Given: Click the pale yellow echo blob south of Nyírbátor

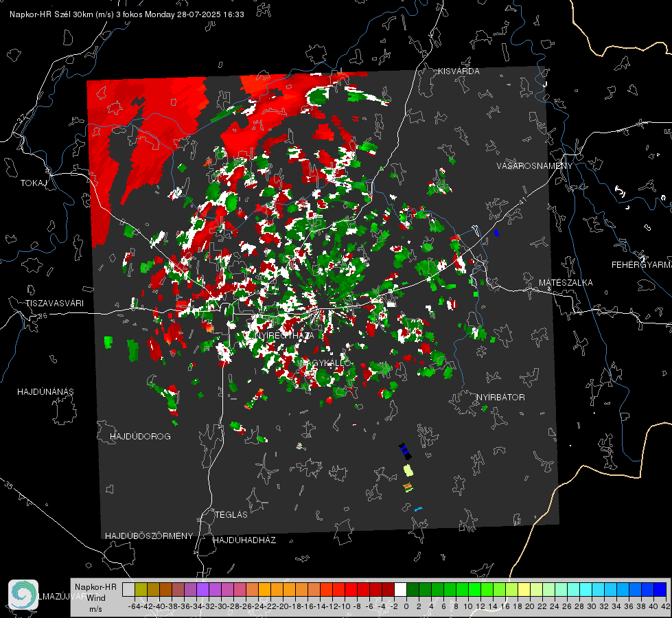Looking at the screenshot, I should pos(408,470).
